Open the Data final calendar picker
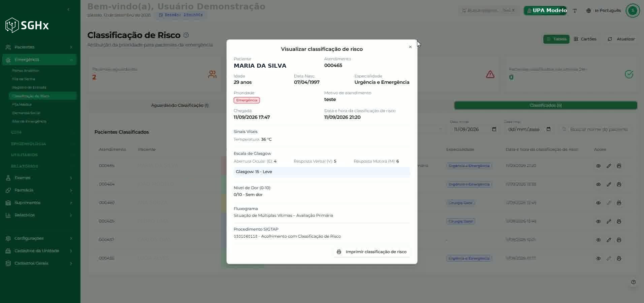The height and width of the screenshot is (303, 644). [548, 129]
